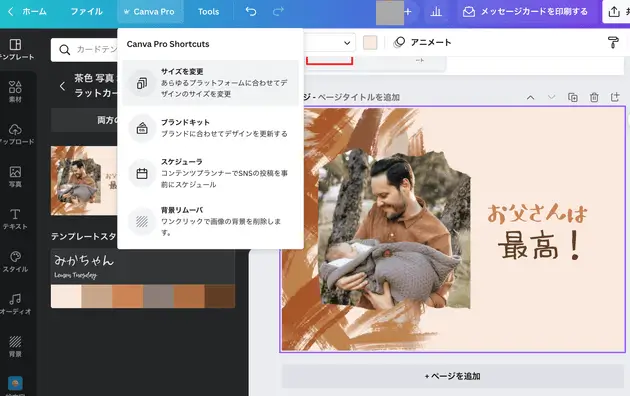Choose the スケジューラ shortcut entry
This screenshot has height=396, width=630.
(x=211, y=173)
